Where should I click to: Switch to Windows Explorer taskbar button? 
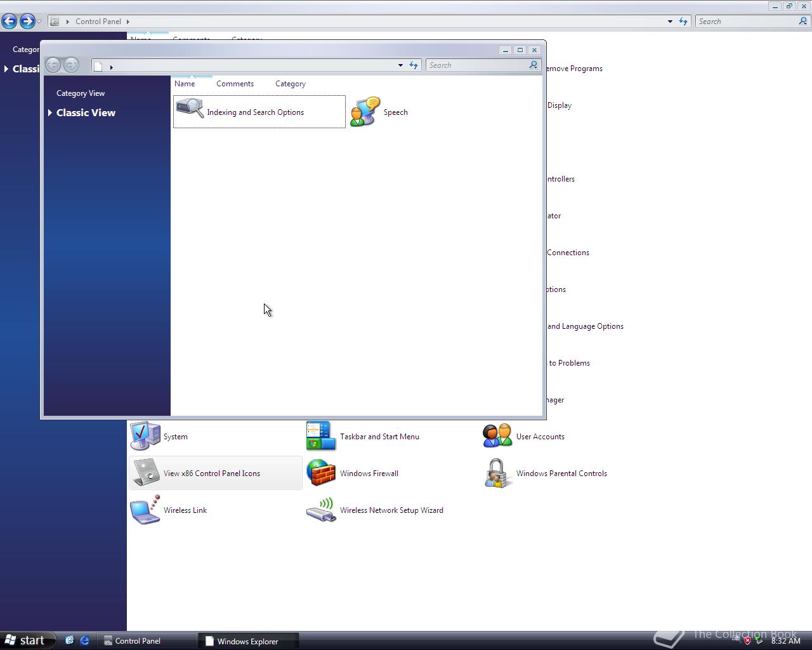point(249,640)
